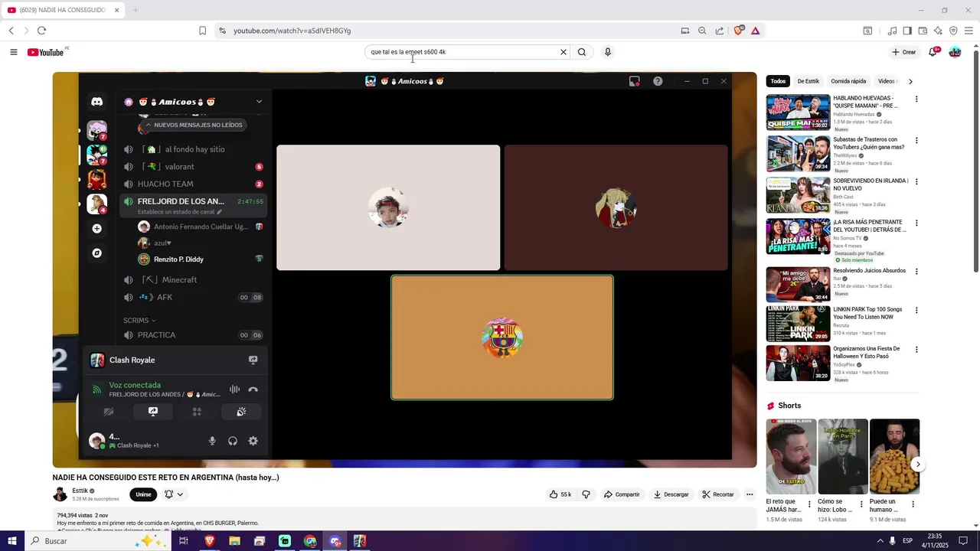
Task: Select the Todos filter chip
Action: tap(778, 81)
